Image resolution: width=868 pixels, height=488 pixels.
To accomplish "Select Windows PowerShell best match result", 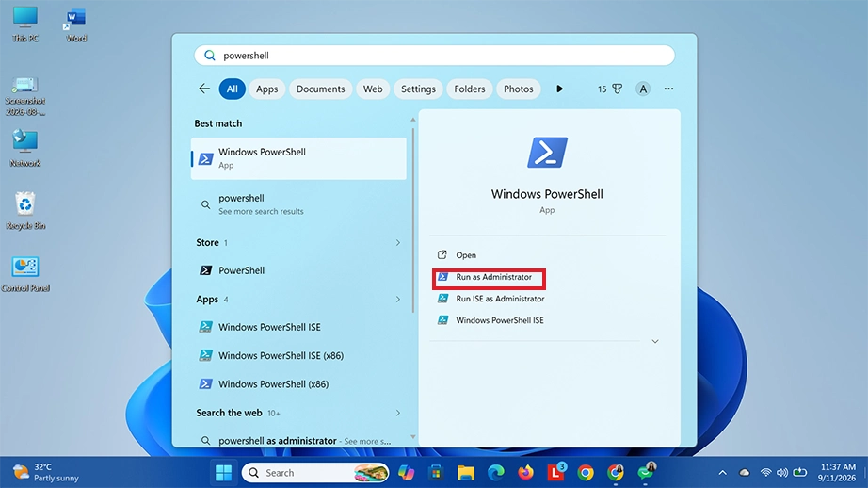I will [x=298, y=158].
